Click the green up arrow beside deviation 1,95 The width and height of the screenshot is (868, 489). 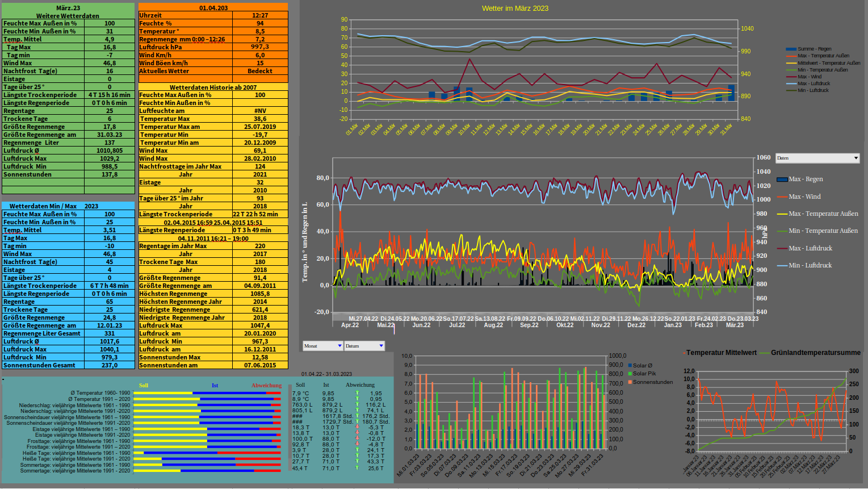pyautogui.click(x=357, y=393)
